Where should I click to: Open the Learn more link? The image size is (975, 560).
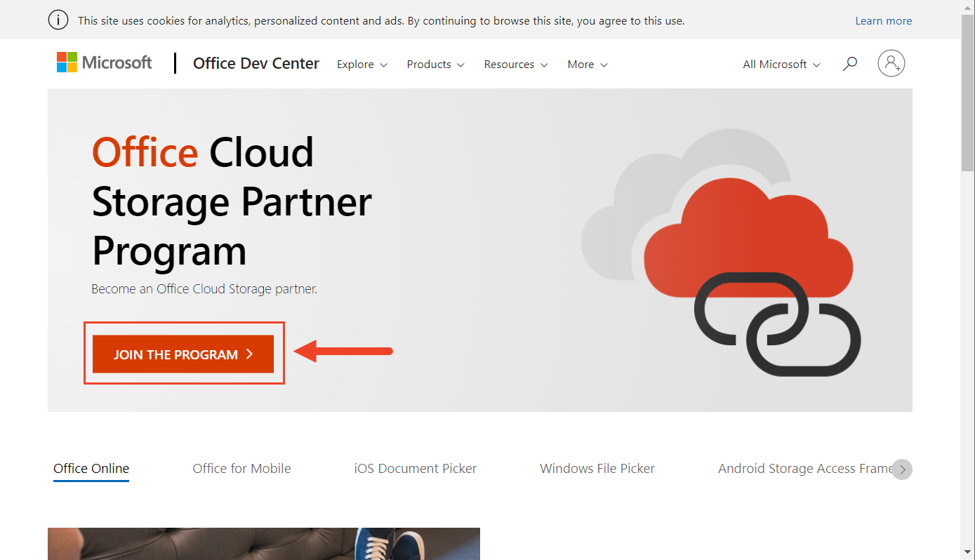pos(883,20)
